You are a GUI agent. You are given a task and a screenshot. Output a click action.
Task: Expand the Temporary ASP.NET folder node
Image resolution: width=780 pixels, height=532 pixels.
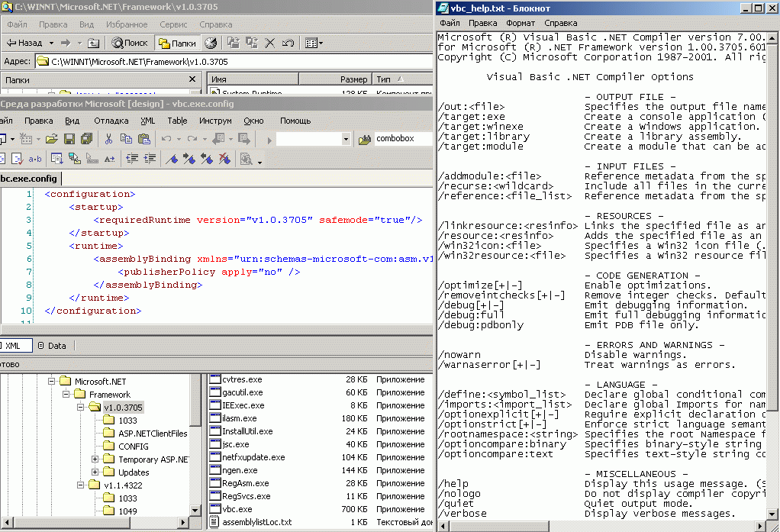click(x=95, y=459)
